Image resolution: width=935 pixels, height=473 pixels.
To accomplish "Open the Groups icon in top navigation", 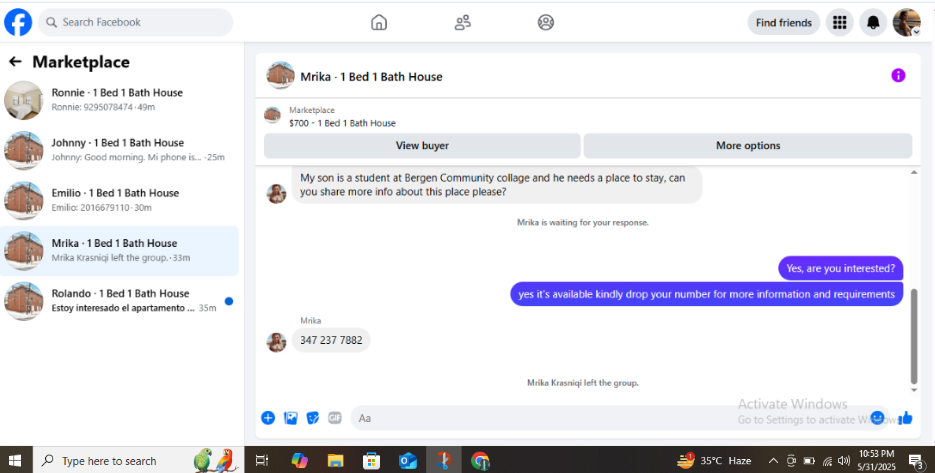I will tap(546, 23).
